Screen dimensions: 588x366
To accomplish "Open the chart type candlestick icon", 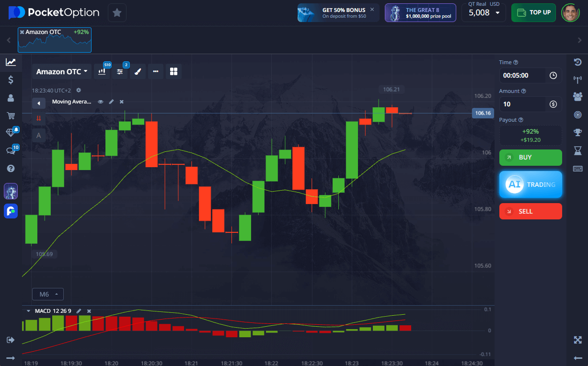I will [102, 71].
